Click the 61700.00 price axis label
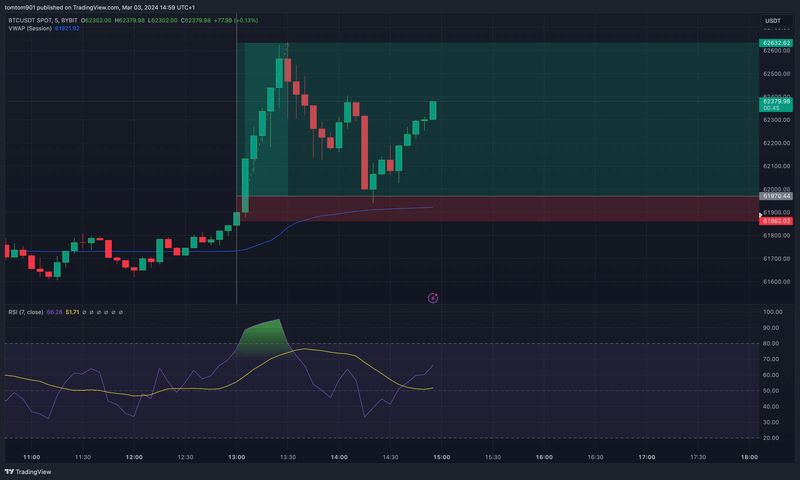Screen dimensions: 800x480 click(777, 259)
